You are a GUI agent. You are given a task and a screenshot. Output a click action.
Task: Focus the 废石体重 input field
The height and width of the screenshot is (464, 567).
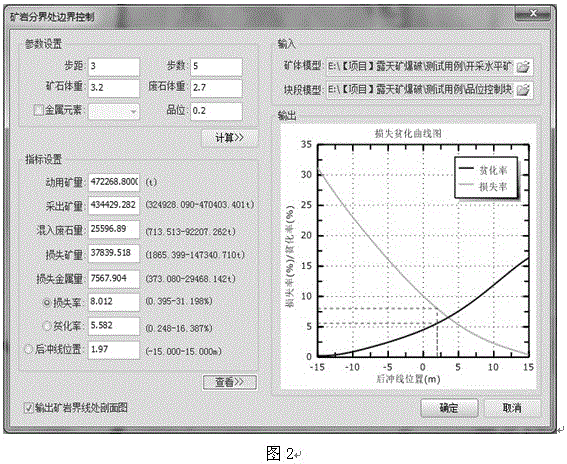click(x=216, y=88)
